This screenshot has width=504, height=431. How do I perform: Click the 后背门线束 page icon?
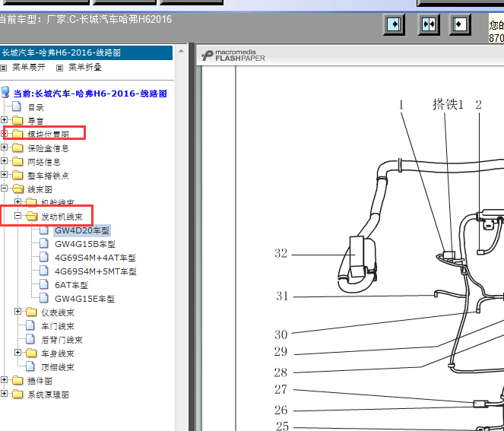(x=30, y=339)
